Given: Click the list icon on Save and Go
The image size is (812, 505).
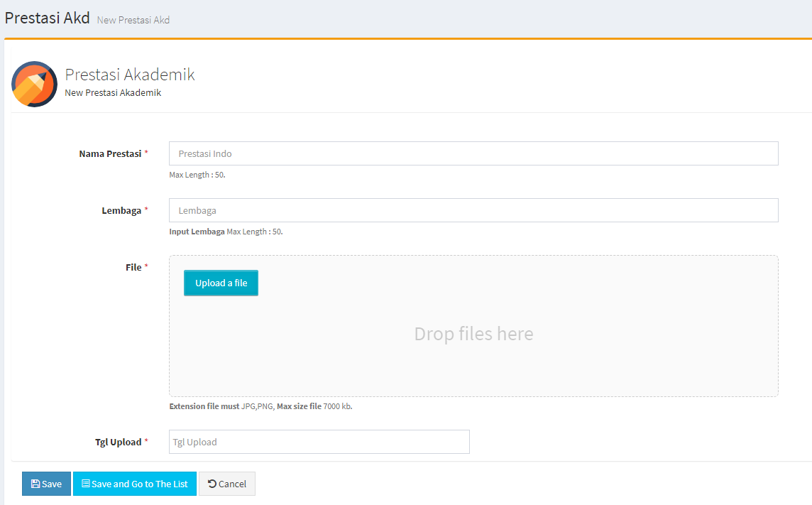Looking at the screenshot, I should point(86,484).
